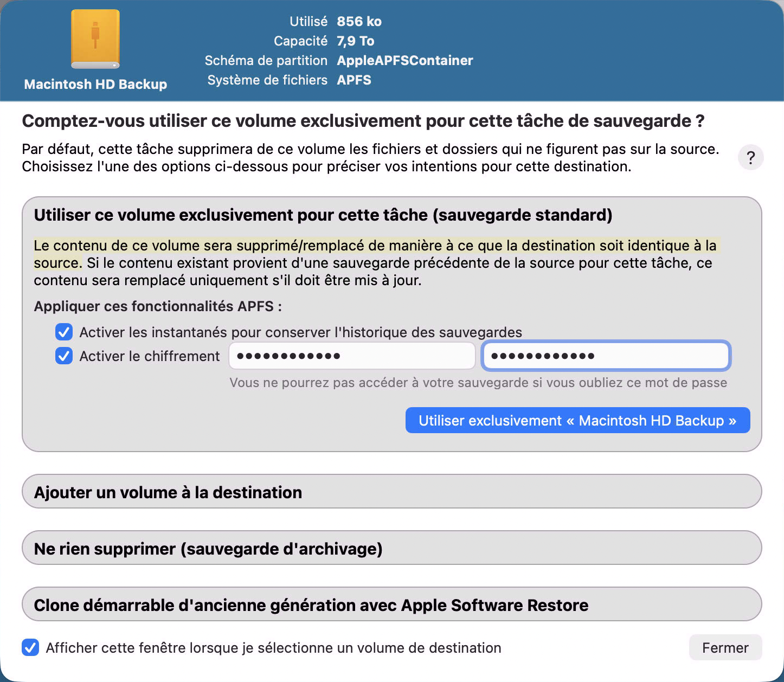Click the AppleAPFSContainer partition value
The height and width of the screenshot is (682, 784).
404,61
